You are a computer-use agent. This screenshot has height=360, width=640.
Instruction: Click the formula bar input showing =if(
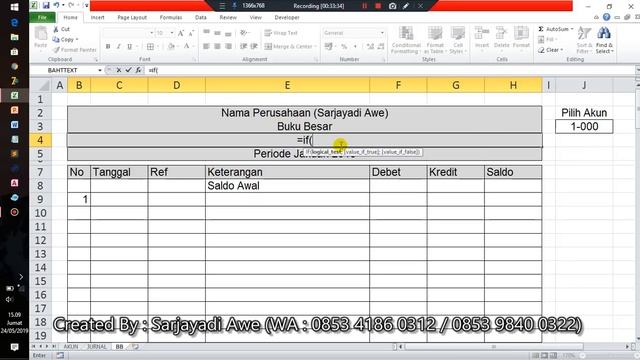[x=390, y=70]
